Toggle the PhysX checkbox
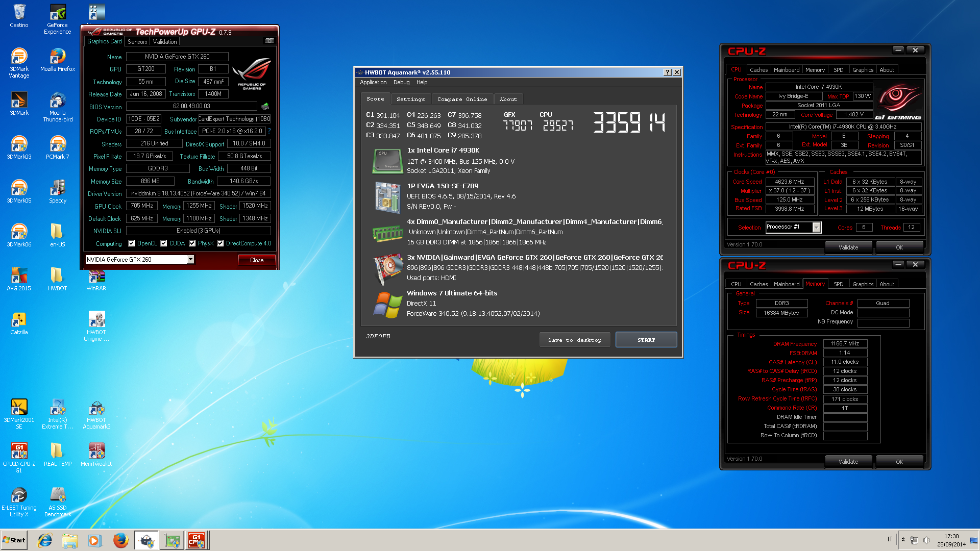The height and width of the screenshot is (551, 980). [x=192, y=243]
